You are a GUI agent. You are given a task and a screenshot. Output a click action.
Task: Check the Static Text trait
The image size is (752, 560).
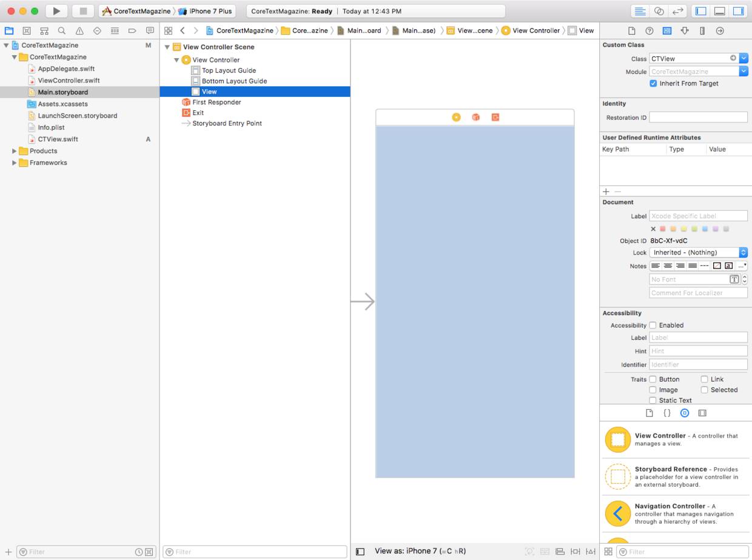click(x=653, y=401)
